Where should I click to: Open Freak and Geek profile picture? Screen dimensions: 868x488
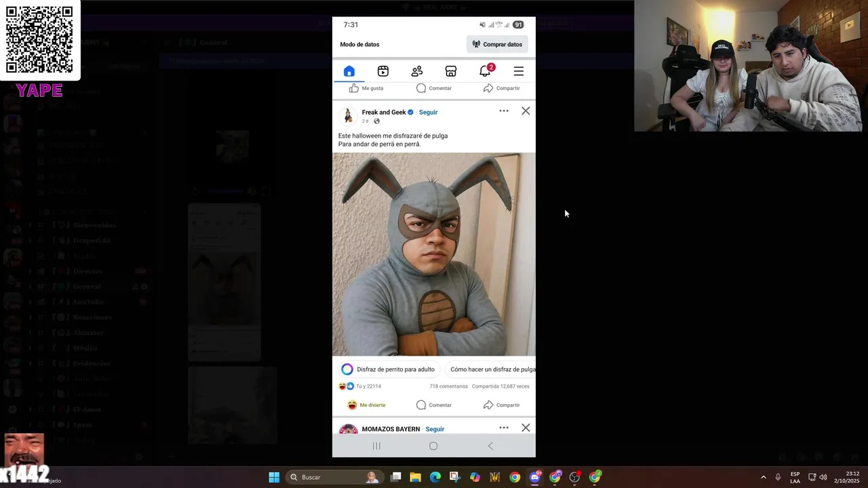(x=348, y=116)
